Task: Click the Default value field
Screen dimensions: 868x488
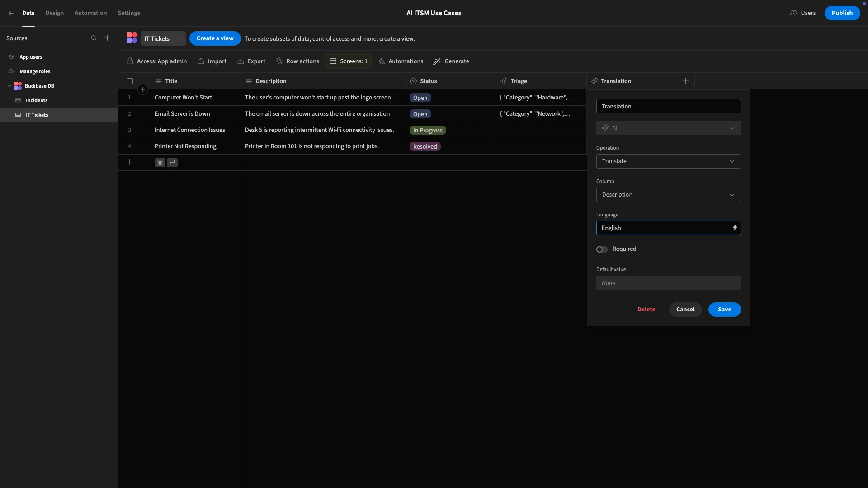Action: [668, 283]
